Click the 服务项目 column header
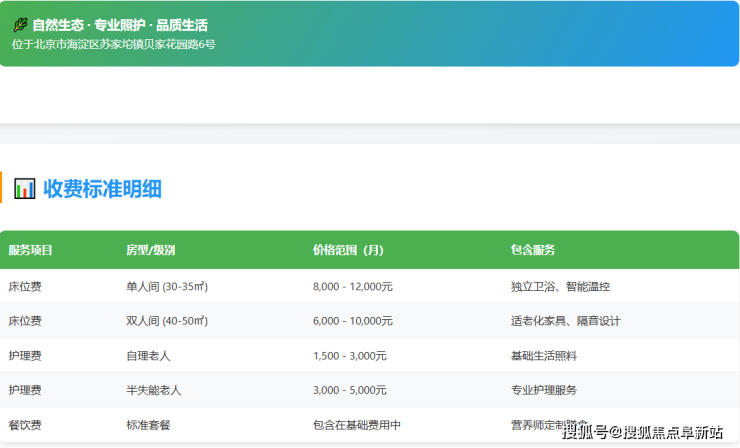This screenshot has width=740, height=448. pos(30,250)
